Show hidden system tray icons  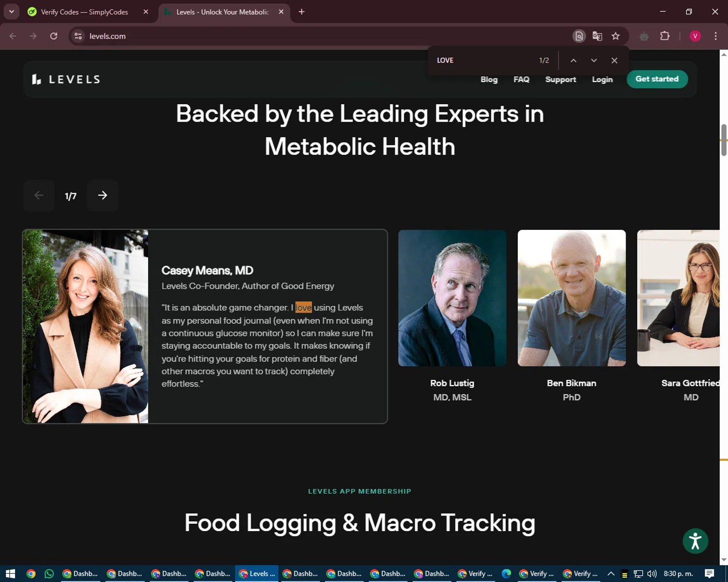point(611,574)
